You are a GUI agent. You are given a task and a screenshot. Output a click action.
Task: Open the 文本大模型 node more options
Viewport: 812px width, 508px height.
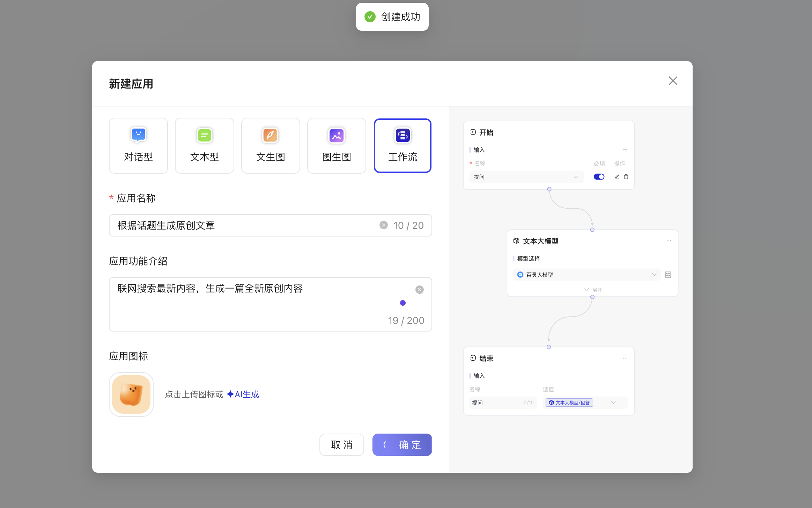[669, 241]
